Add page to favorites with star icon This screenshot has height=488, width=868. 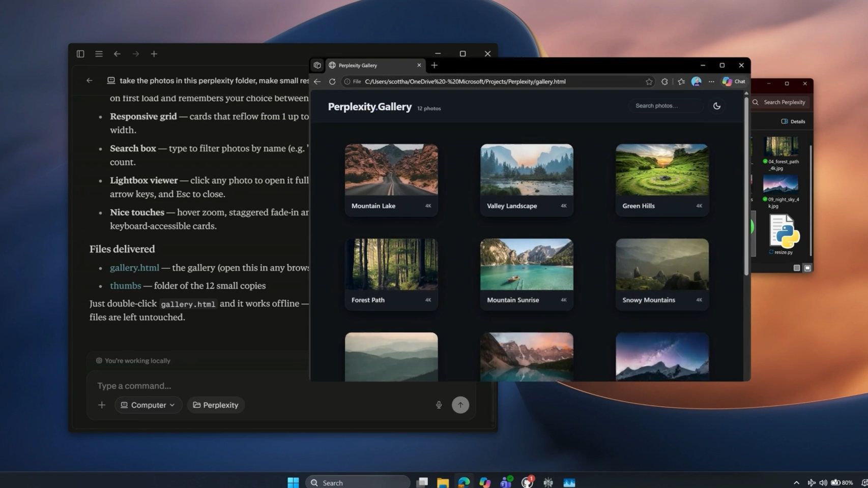tap(649, 81)
